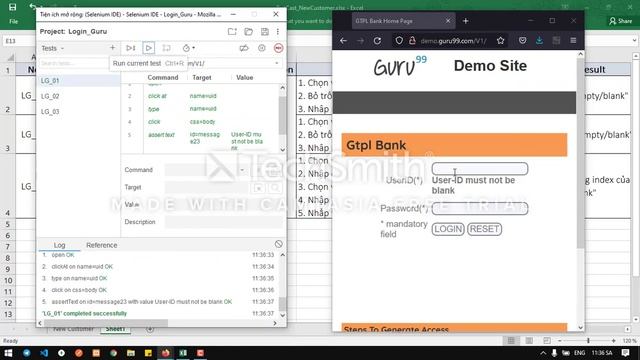The width and height of the screenshot is (640, 360).
Task: Select the 'assert text' command row
Action: click(201, 140)
